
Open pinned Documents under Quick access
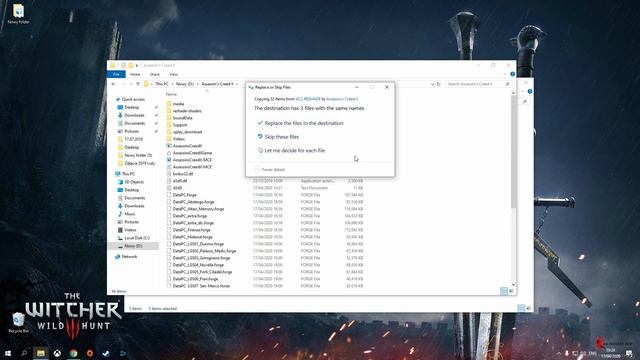click(x=131, y=123)
